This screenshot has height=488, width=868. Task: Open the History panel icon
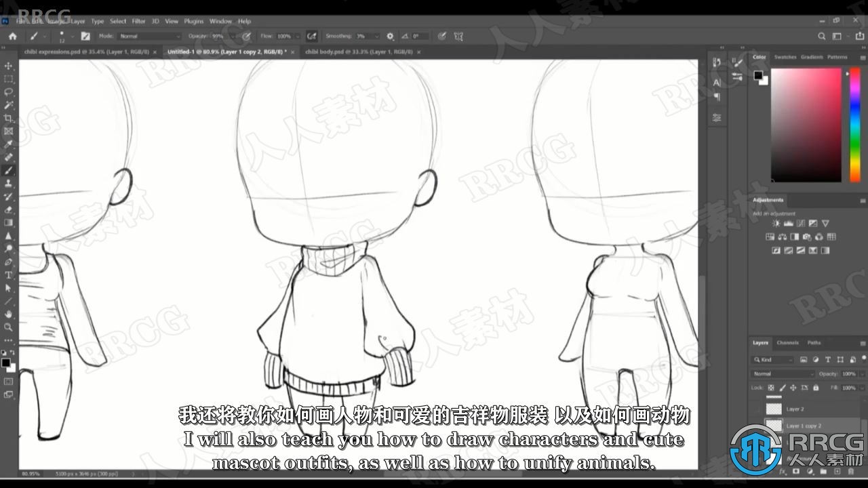pyautogui.click(x=717, y=62)
